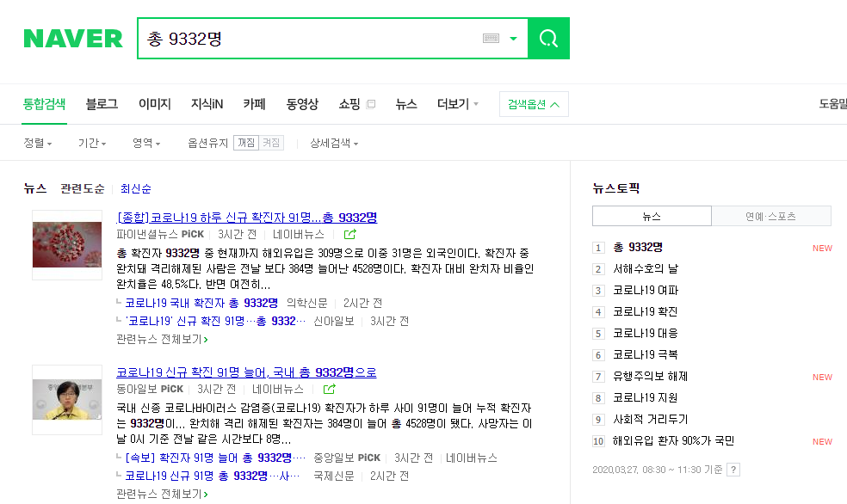Open the 정렬 sort dropdown

[38, 143]
